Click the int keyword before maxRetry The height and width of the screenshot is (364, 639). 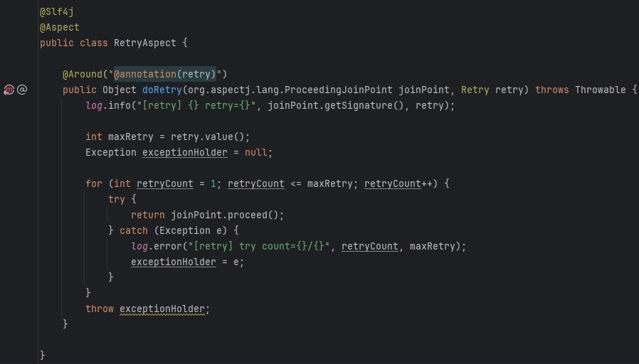point(94,136)
